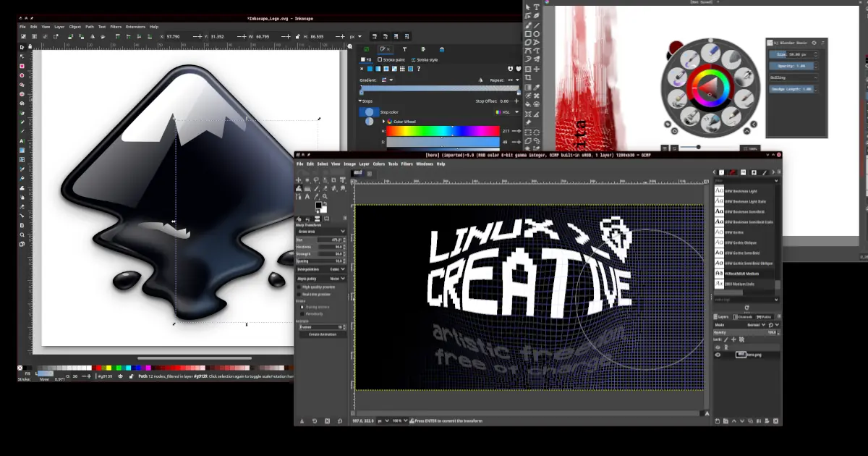Image resolution: width=868 pixels, height=456 pixels.
Task: Open the Inkscape Extensions menu
Action: click(135, 27)
